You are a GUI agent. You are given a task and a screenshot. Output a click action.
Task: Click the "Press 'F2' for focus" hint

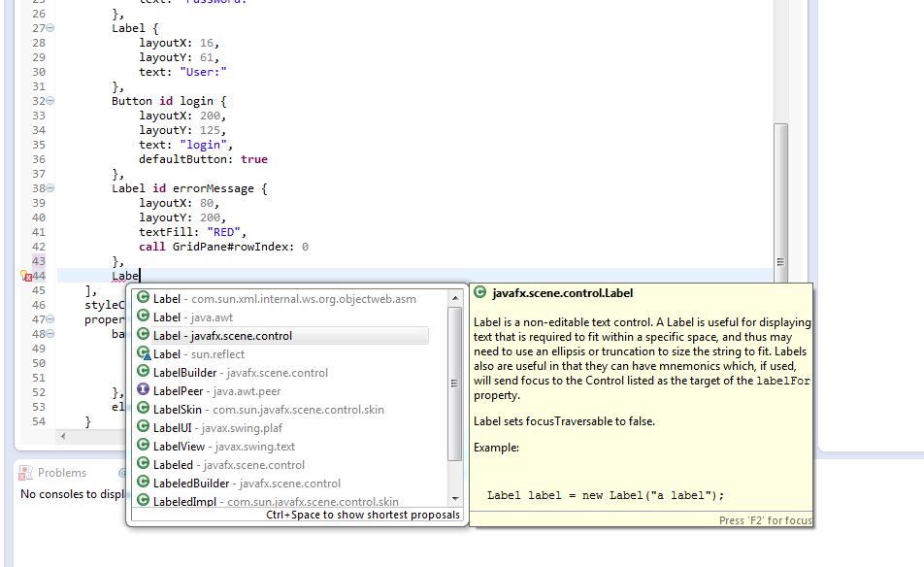click(765, 520)
